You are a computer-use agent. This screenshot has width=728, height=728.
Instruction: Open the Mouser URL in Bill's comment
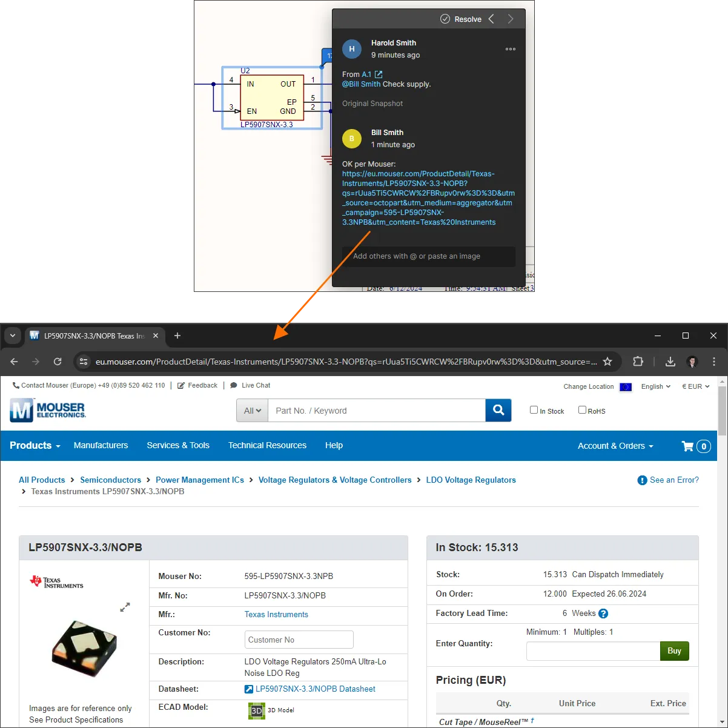click(428, 198)
